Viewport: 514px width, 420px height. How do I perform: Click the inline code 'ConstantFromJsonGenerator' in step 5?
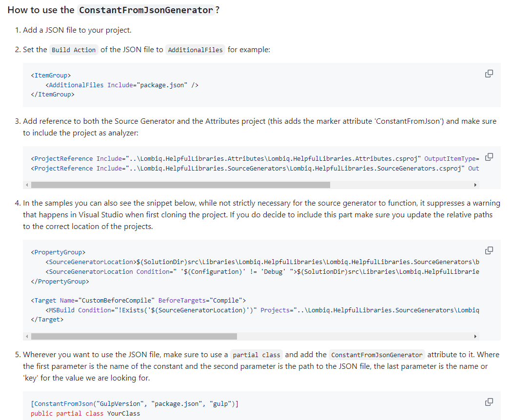click(376, 355)
